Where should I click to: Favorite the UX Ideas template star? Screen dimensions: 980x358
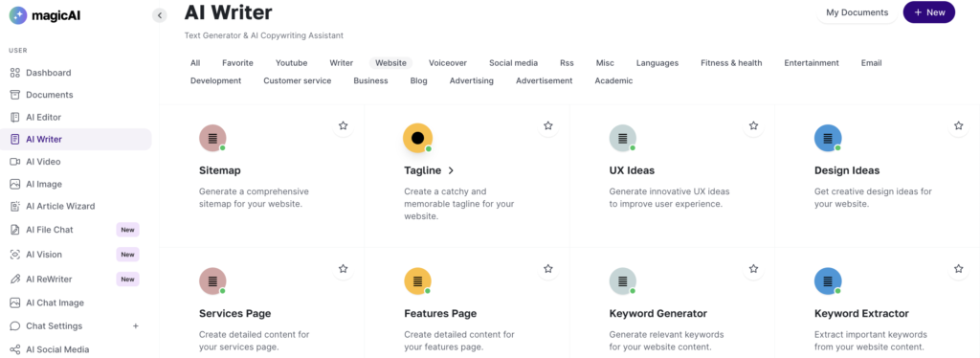pos(754,125)
